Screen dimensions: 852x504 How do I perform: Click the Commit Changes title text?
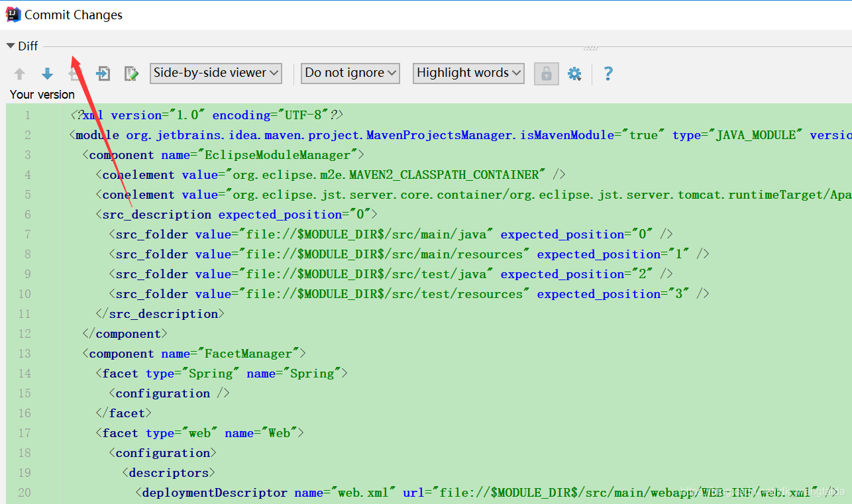74,14
